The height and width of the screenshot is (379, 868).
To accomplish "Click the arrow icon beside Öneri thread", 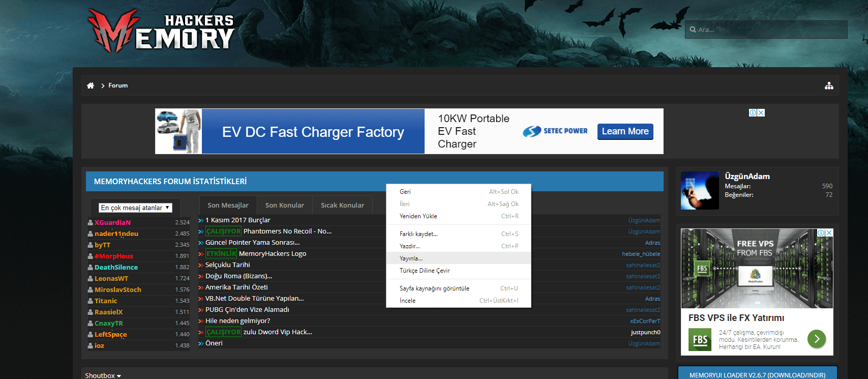I will [201, 343].
